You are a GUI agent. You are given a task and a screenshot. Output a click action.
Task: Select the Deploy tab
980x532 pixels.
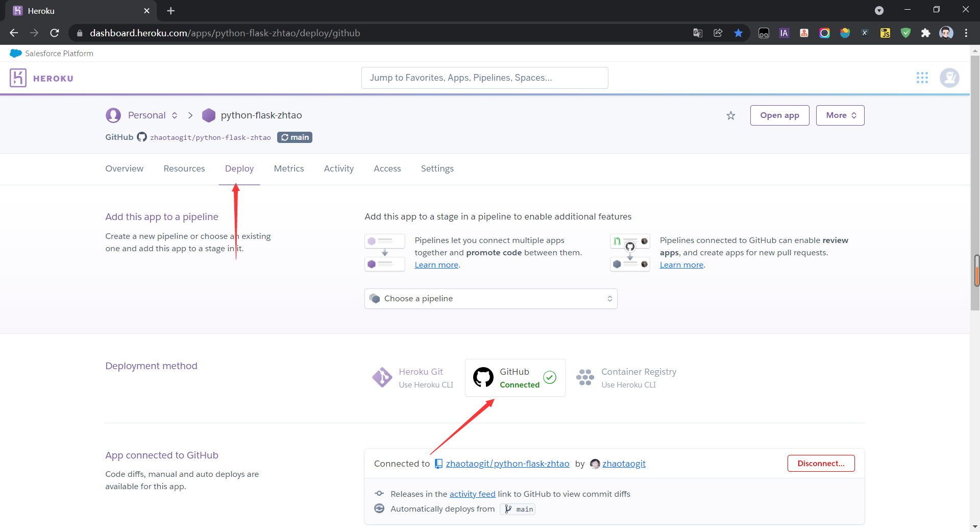pos(239,168)
